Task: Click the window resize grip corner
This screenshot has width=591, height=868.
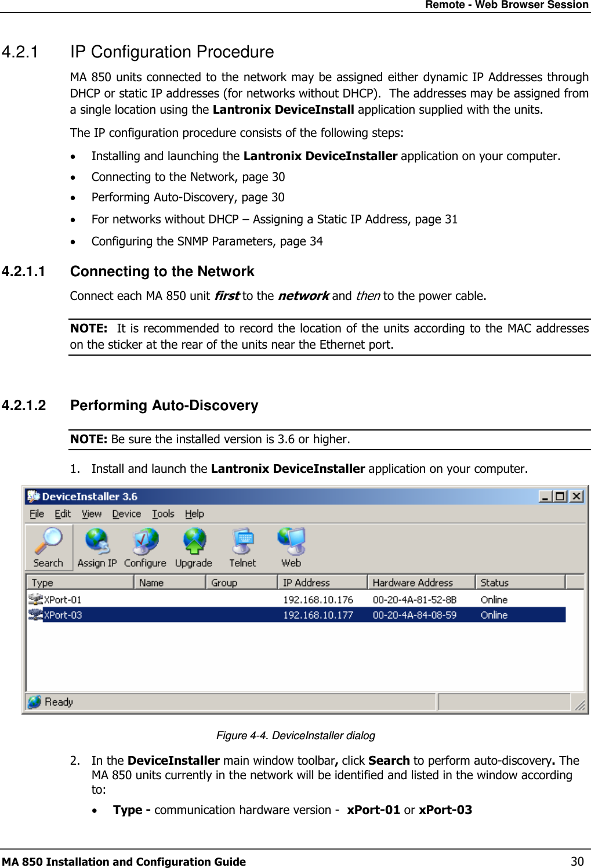Action: coord(579,704)
